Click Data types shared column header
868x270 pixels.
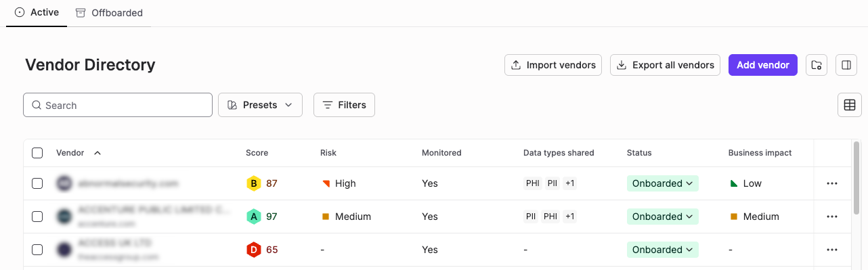pos(559,153)
